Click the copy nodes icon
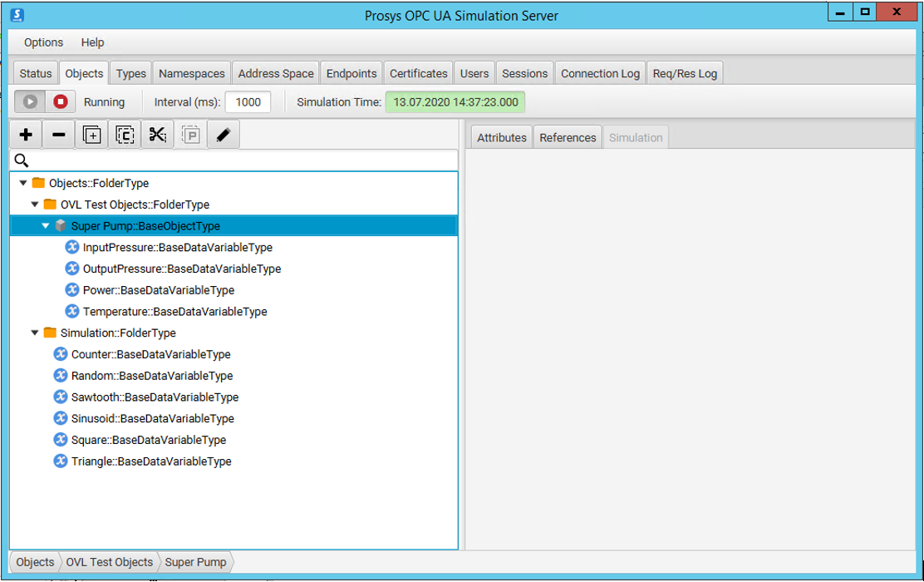 pos(125,134)
